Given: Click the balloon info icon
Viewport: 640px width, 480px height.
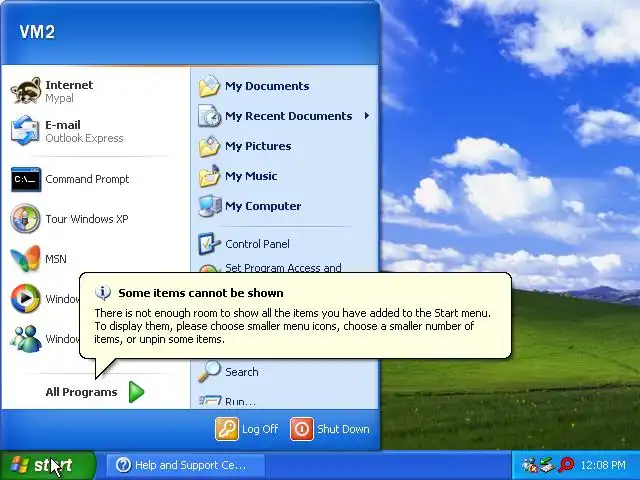Looking at the screenshot, I should pyautogui.click(x=102, y=293).
